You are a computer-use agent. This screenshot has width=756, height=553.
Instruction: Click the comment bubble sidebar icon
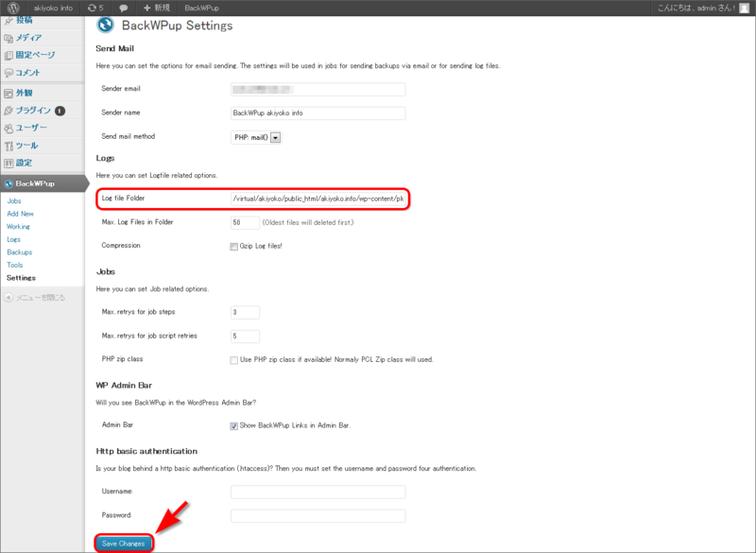click(9, 73)
